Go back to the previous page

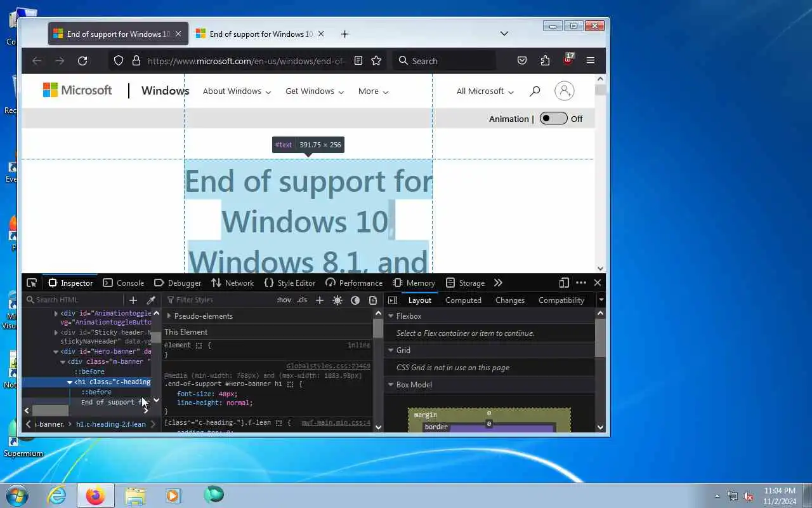point(37,61)
